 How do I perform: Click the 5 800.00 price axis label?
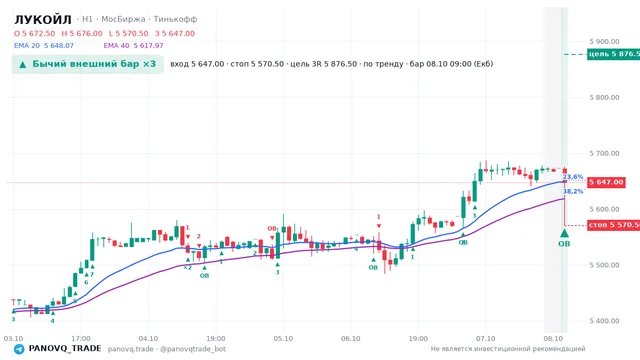pos(604,98)
